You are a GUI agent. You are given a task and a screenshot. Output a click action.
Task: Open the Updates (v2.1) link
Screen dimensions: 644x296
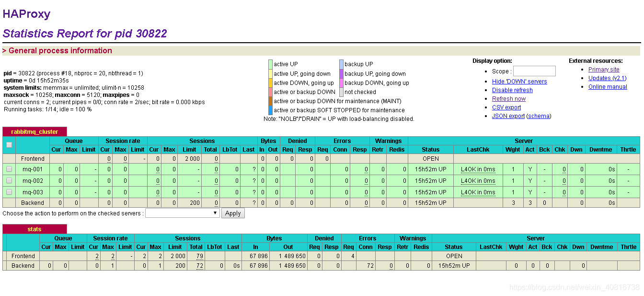click(607, 78)
